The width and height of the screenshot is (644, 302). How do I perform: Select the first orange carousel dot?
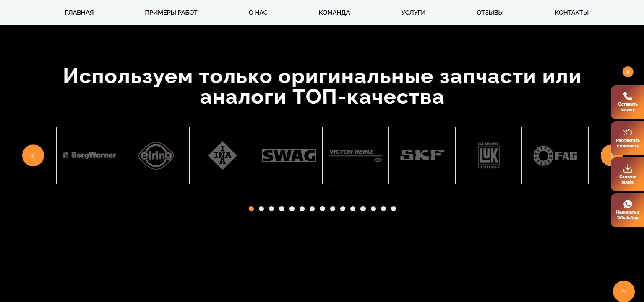(x=251, y=209)
